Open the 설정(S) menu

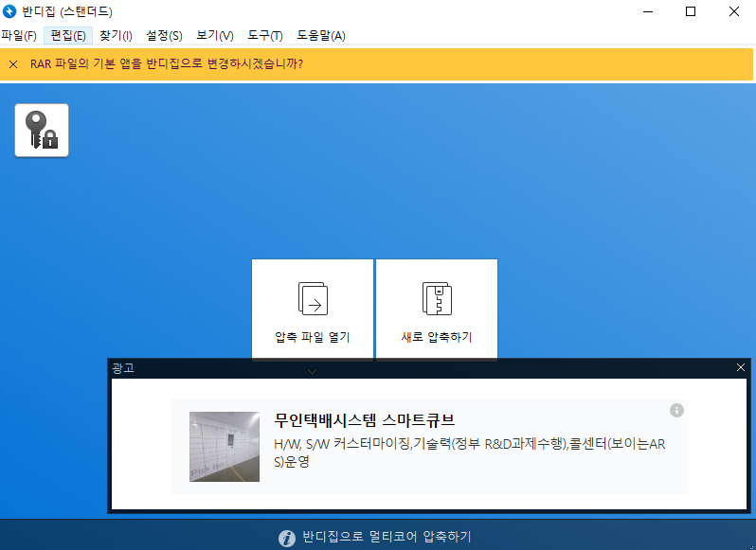(x=164, y=36)
